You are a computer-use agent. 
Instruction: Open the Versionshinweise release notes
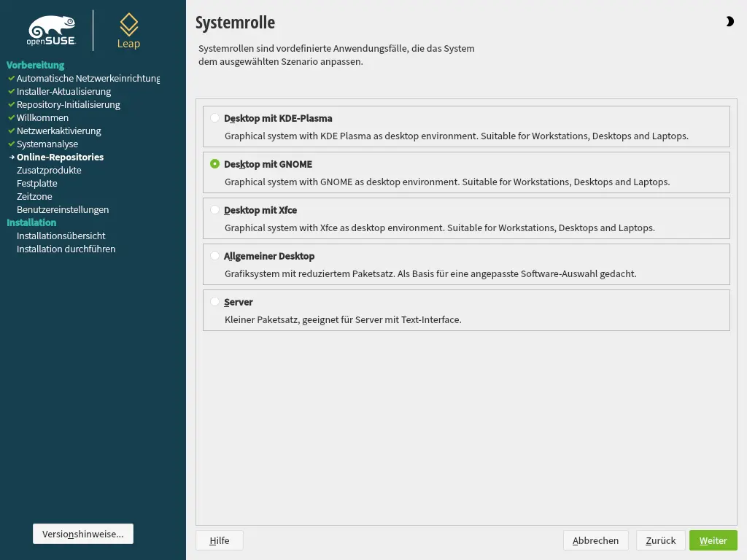click(83, 534)
